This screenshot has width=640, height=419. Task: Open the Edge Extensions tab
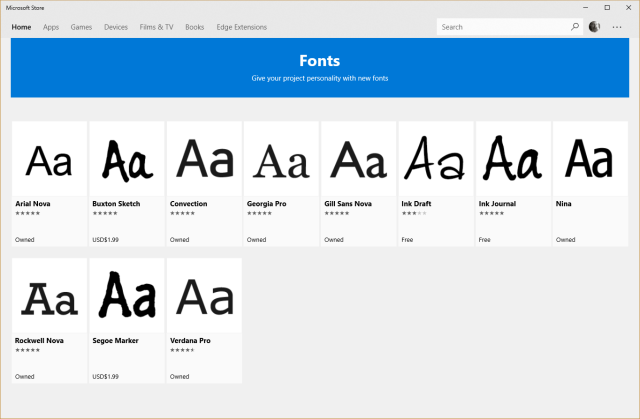(x=241, y=27)
